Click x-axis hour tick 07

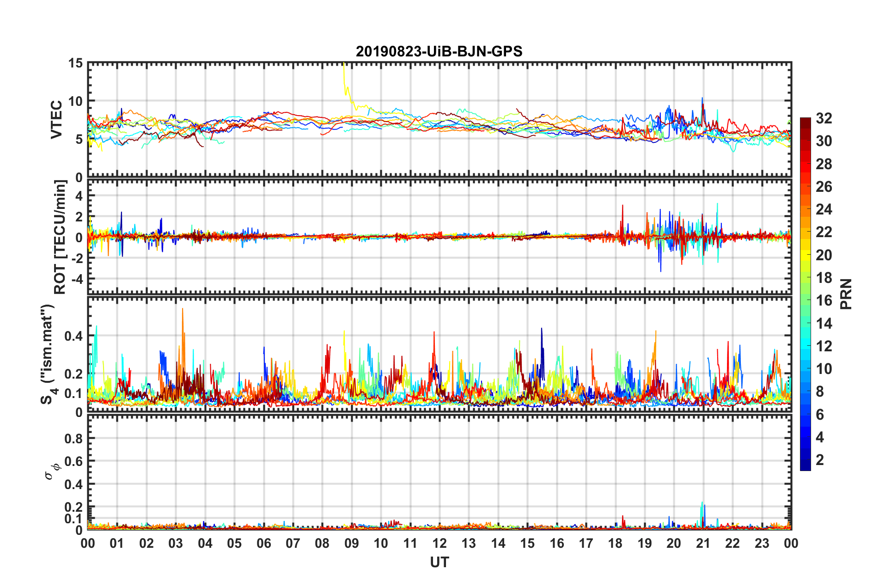293,543
